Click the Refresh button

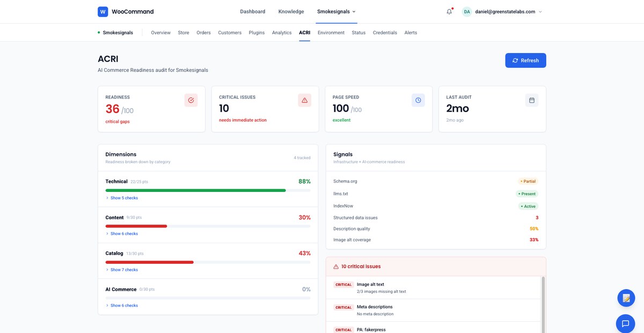point(525,61)
